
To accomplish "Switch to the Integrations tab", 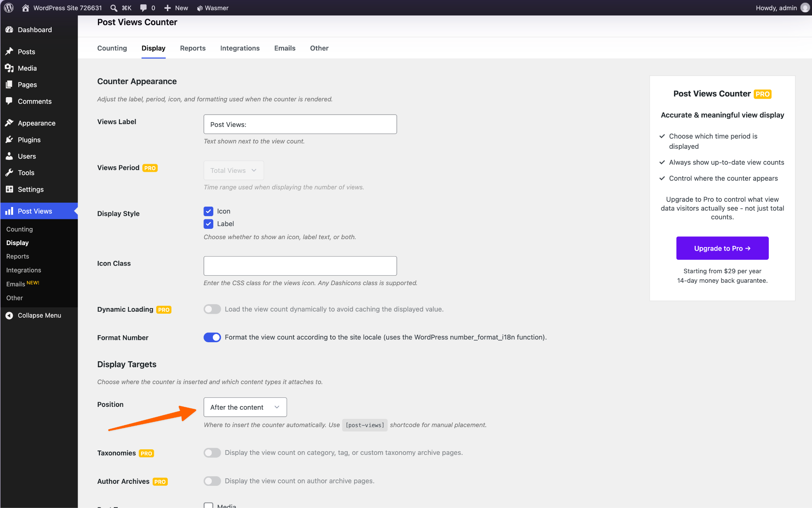I will (x=240, y=48).
